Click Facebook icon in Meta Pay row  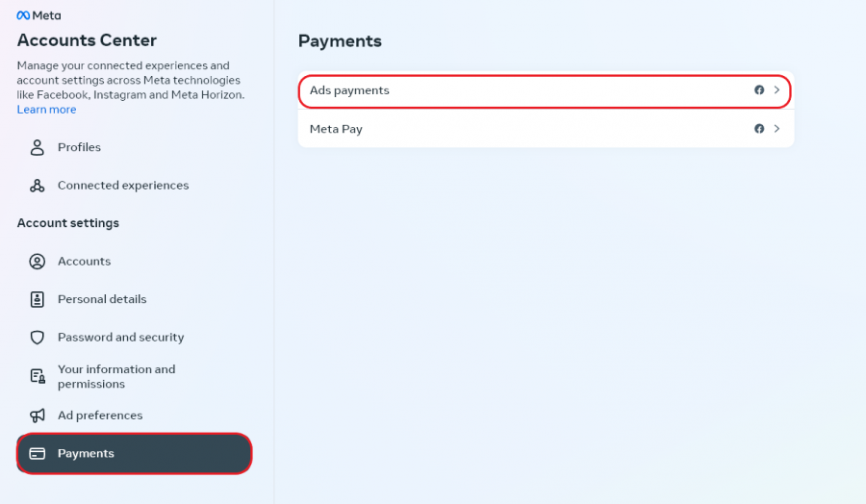tap(759, 129)
